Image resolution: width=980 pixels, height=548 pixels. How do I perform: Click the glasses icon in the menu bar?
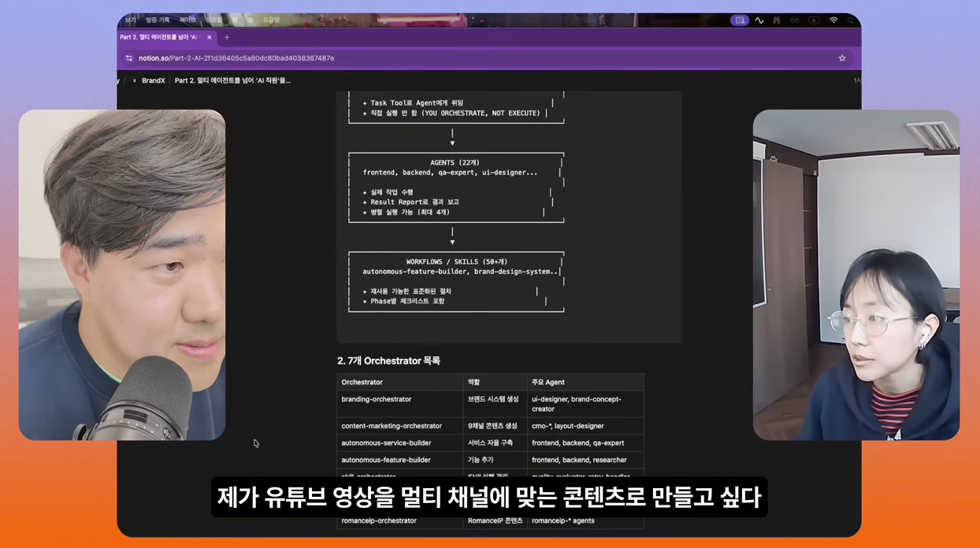pos(795,20)
